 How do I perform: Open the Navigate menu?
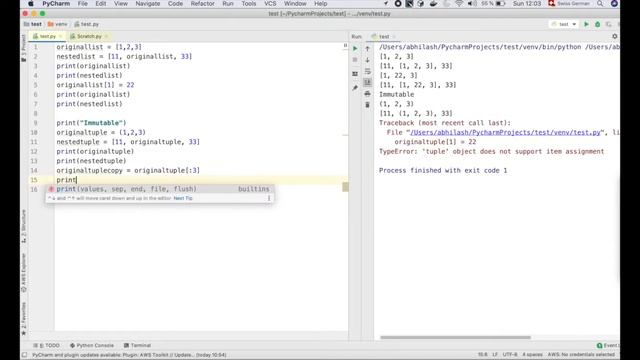coord(148,4)
